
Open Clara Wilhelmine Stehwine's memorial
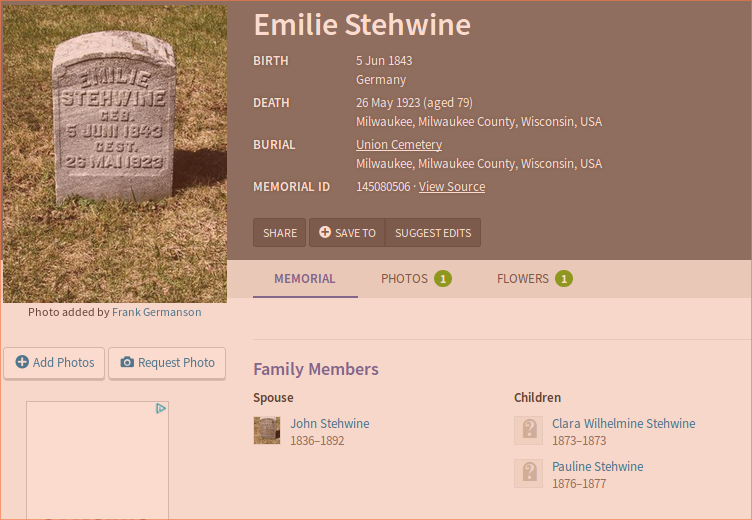623,424
